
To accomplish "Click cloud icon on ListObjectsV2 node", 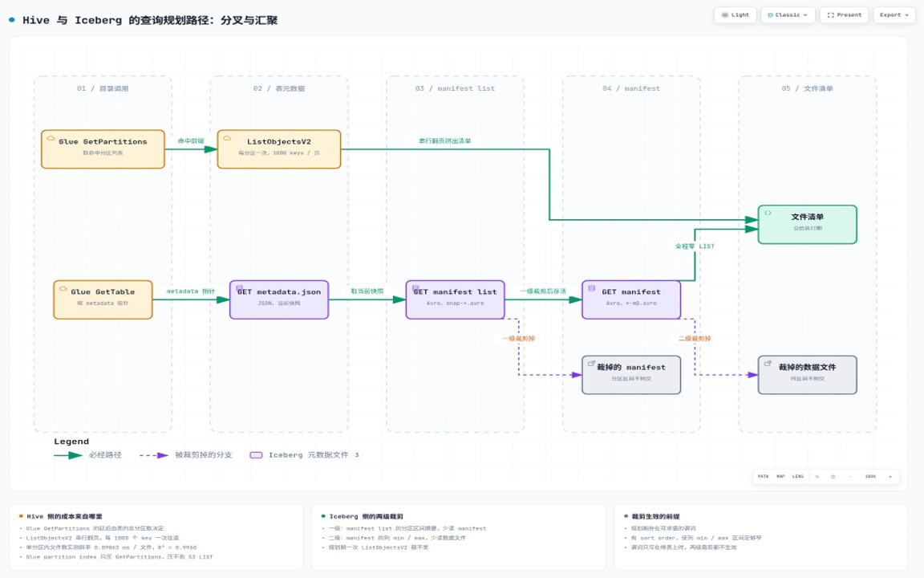I will 227,139.
